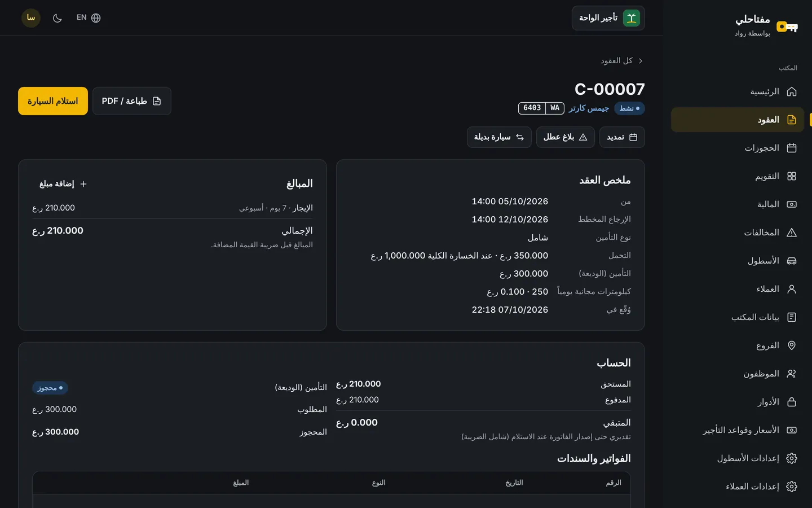
Task: Go to الحجوزات reservations in sidebar
Action: [x=738, y=148]
